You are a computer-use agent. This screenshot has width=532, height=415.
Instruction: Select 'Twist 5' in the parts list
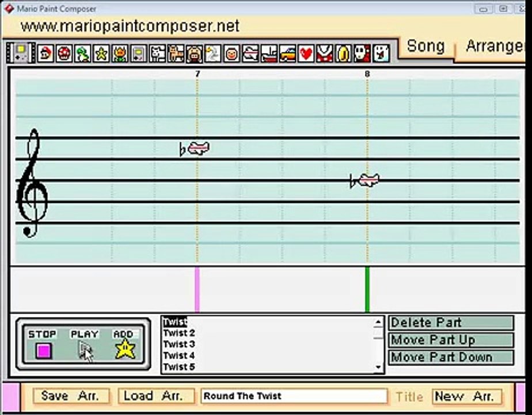click(x=179, y=367)
